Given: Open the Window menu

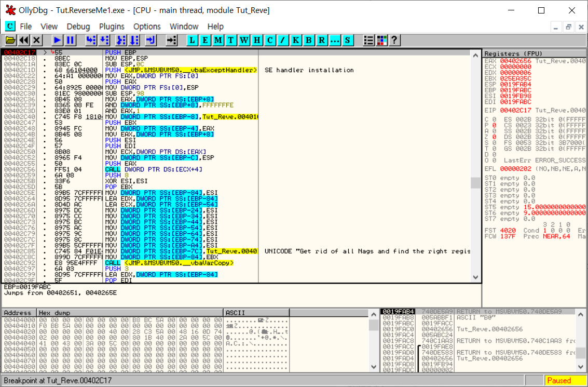Looking at the screenshot, I should [x=184, y=26].
